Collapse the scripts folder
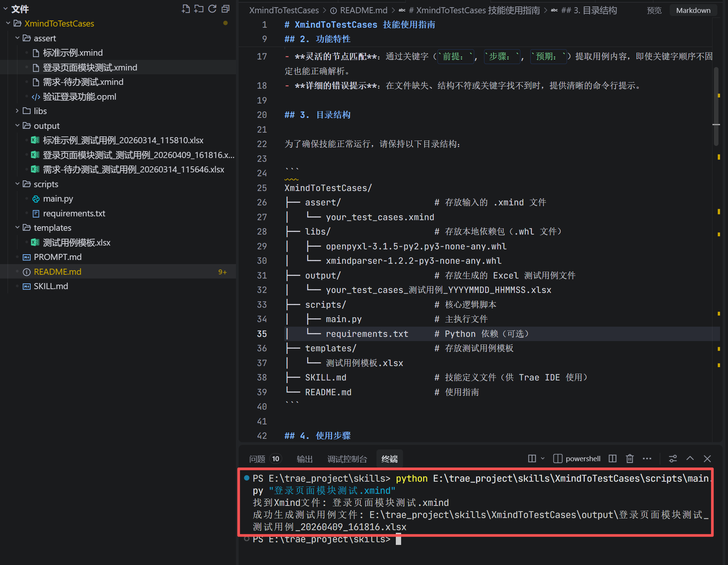728x565 pixels. (x=17, y=184)
